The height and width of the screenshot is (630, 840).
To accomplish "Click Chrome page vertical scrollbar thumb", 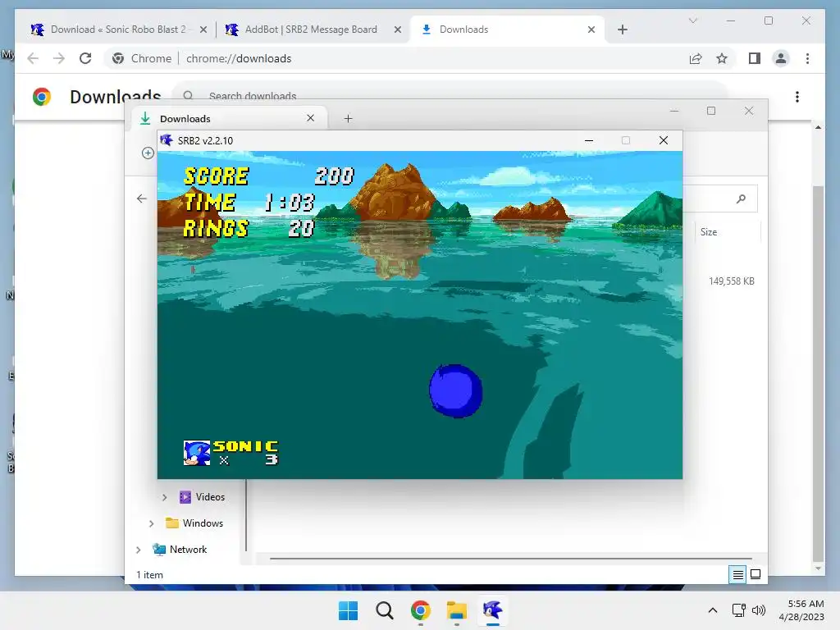I will (818, 372).
